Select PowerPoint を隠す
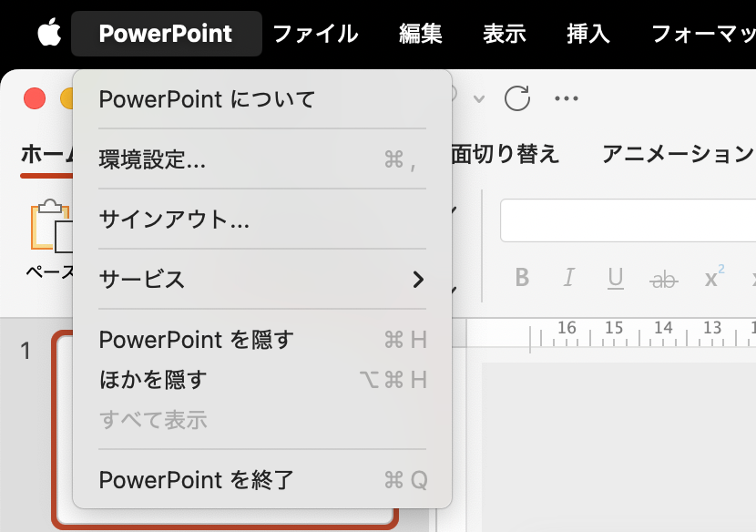 (262, 340)
